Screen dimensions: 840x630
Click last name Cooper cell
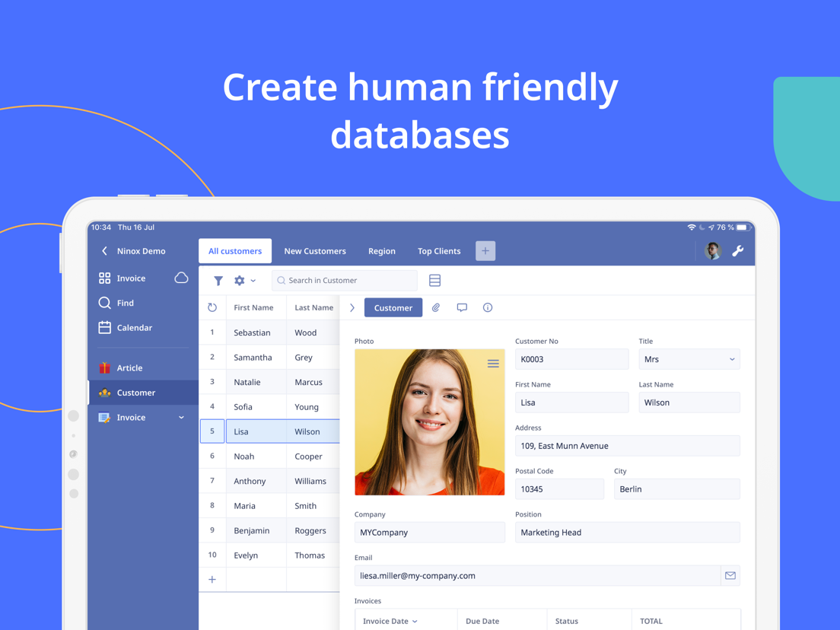point(313,457)
